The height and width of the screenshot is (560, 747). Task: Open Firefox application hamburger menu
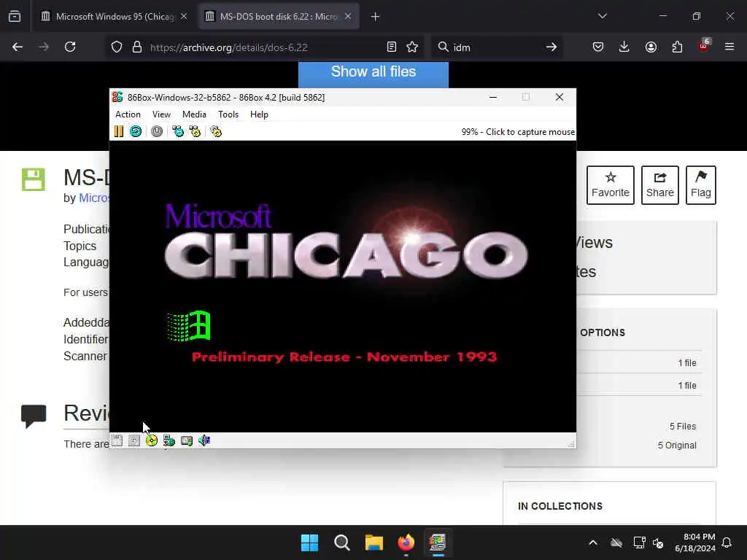(729, 47)
